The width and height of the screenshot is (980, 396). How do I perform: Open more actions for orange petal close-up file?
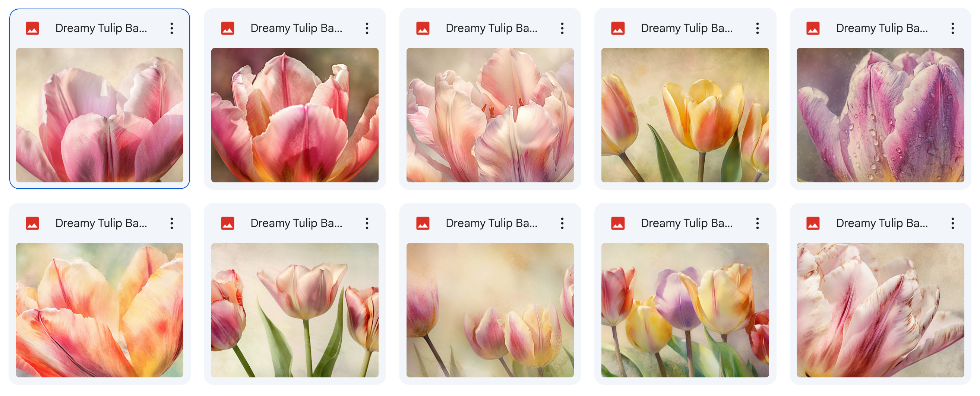click(171, 223)
